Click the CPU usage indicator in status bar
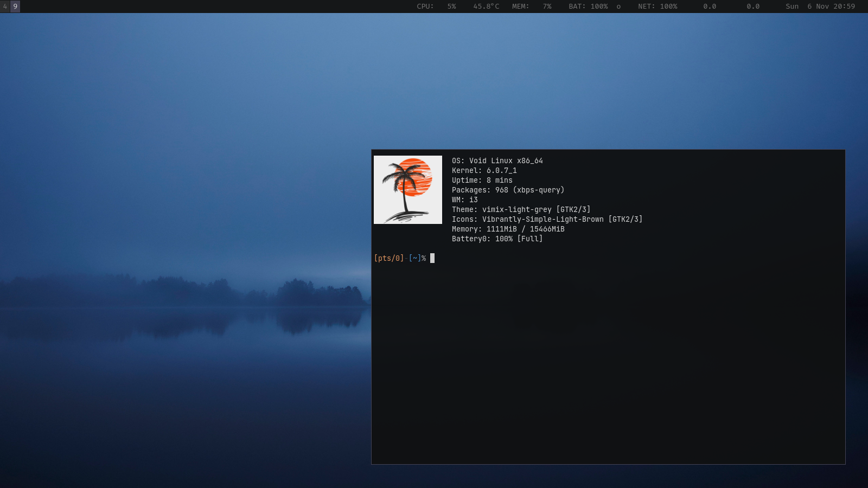The width and height of the screenshot is (868, 488). (436, 7)
